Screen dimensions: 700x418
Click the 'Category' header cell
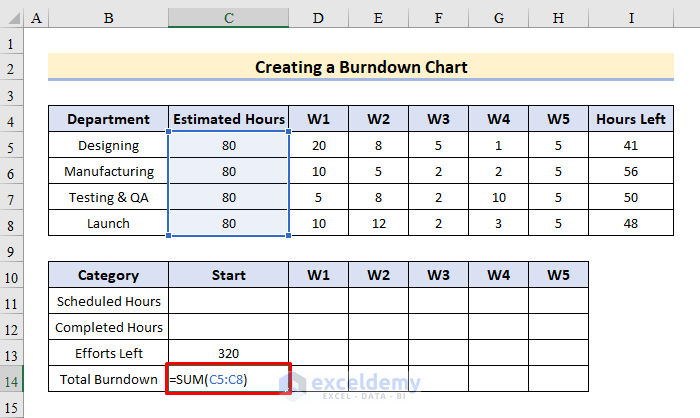pos(109,275)
